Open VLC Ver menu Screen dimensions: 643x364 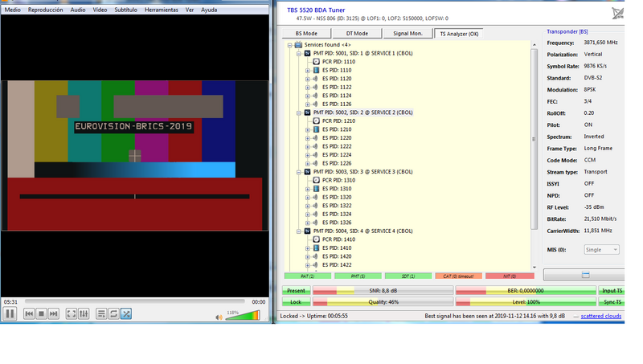click(x=190, y=10)
